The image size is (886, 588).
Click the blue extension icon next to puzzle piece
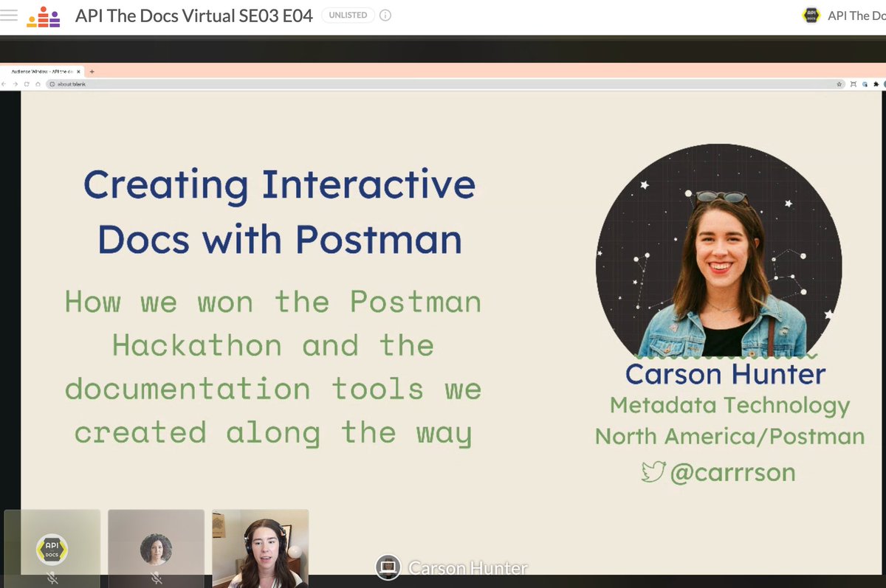(x=865, y=85)
